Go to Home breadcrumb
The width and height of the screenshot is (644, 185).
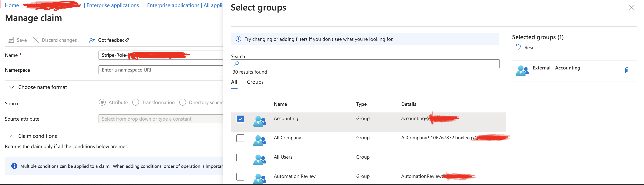[x=12, y=5]
